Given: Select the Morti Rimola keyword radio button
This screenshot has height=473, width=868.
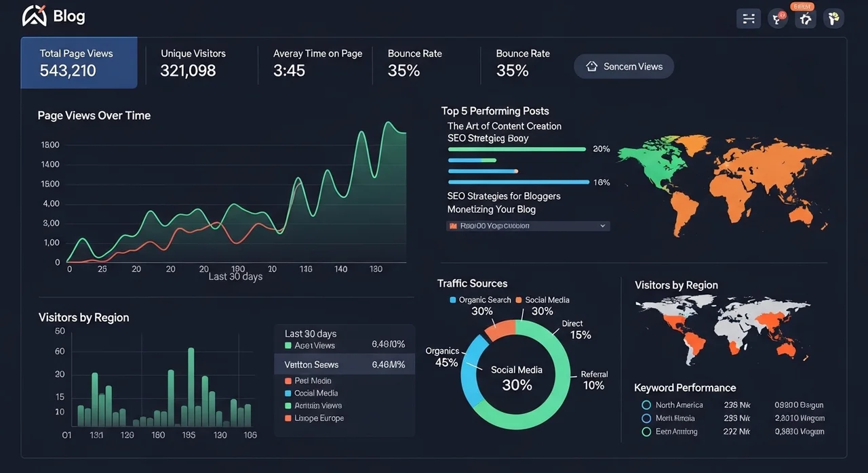Looking at the screenshot, I should point(646,419).
